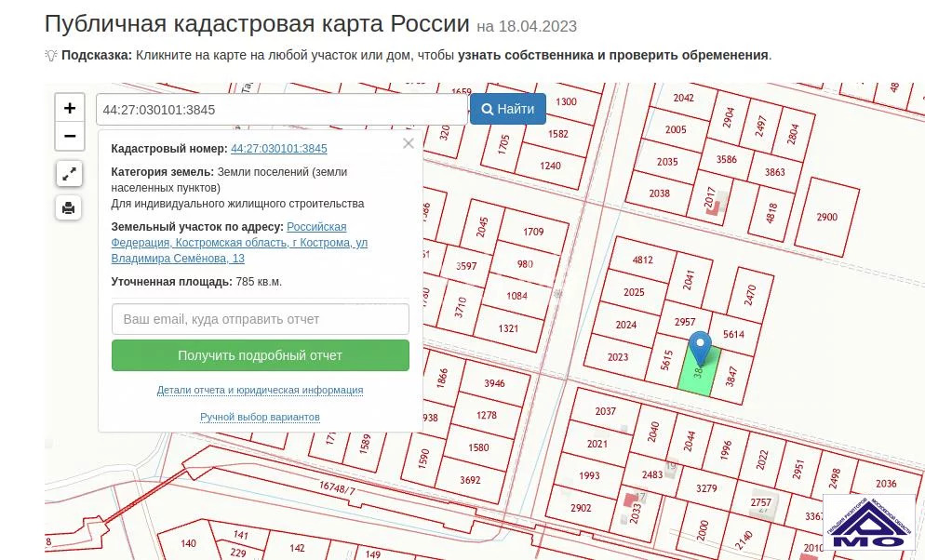Select parcel 1580 on the map
Image resolution: width=925 pixels, height=560 pixels.
click(478, 447)
